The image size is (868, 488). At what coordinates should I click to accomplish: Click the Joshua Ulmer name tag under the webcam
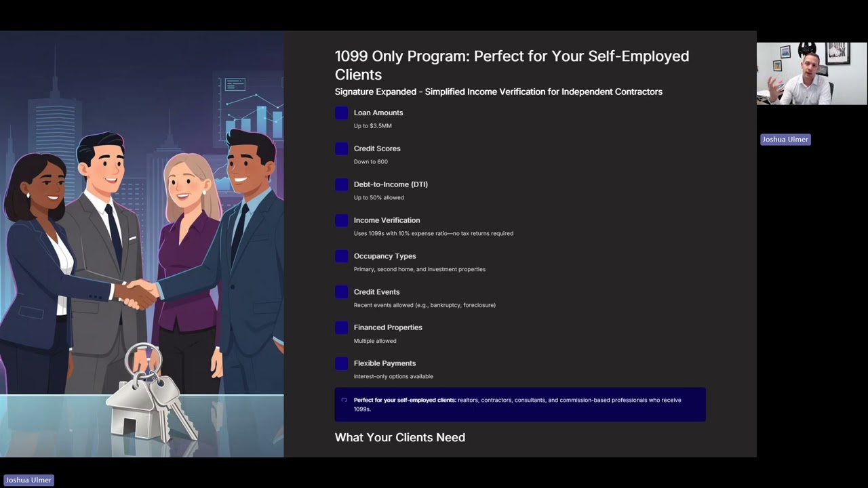tap(785, 140)
